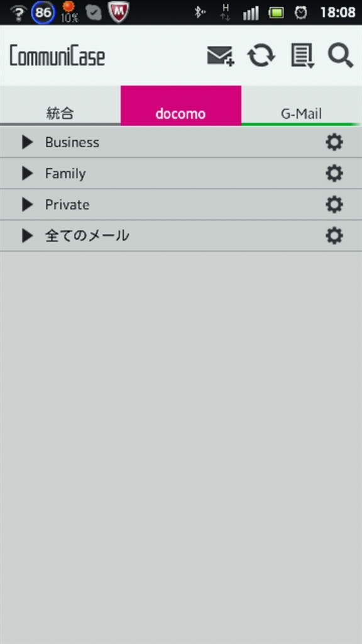Open settings gear for Private folder
Viewport: 362px width, 644px height.
(x=334, y=204)
